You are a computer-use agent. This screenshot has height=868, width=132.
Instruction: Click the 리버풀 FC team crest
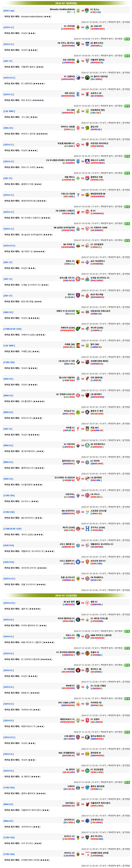click(x=78, y=429)
